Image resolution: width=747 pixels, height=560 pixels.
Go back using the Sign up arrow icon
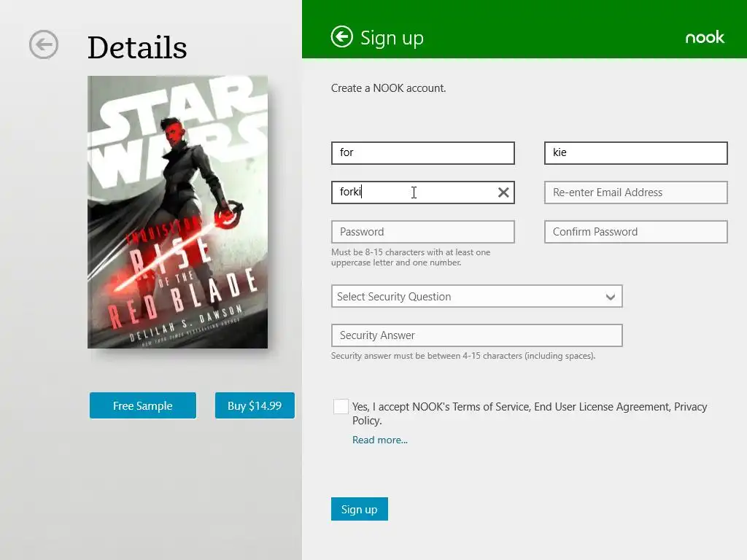341,36
